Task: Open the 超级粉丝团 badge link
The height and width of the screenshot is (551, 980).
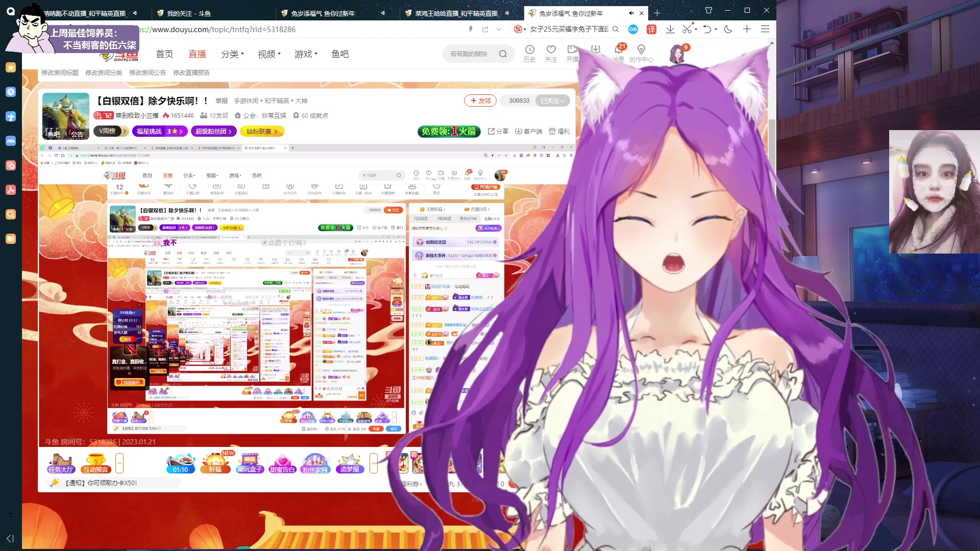Action: coord(213,131)
